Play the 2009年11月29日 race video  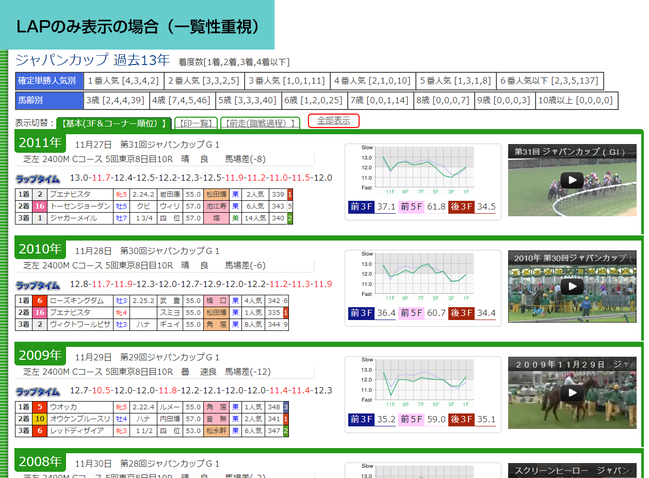(572, 393)
